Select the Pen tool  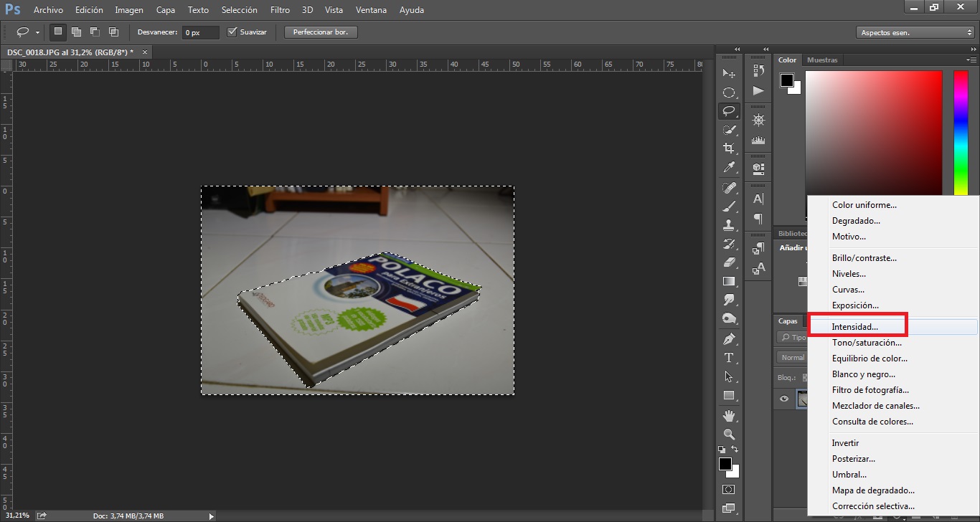729,339
